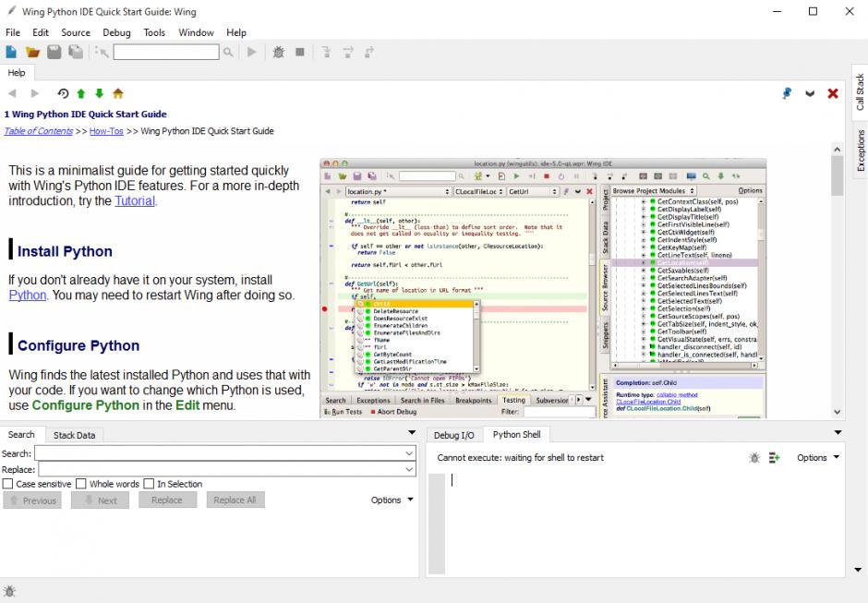Toggle the Case sensitive checkbox
868x603 pixels.
(x=7, y=484)
